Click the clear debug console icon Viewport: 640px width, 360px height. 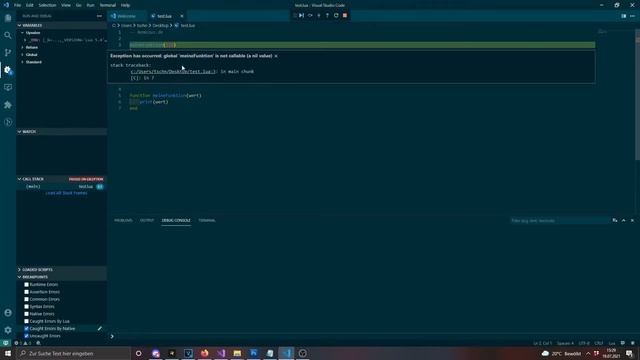615,220
